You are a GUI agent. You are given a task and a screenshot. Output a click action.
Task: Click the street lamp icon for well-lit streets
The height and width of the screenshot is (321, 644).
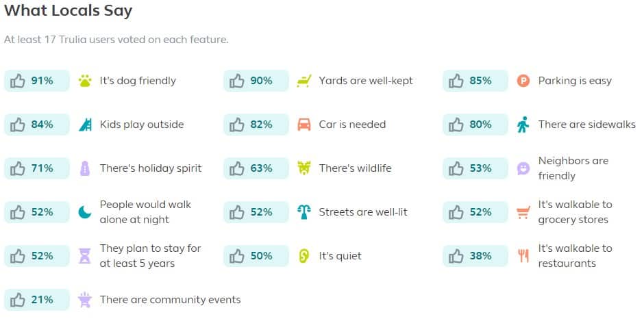pyautogui.click(x=304, y=212)
